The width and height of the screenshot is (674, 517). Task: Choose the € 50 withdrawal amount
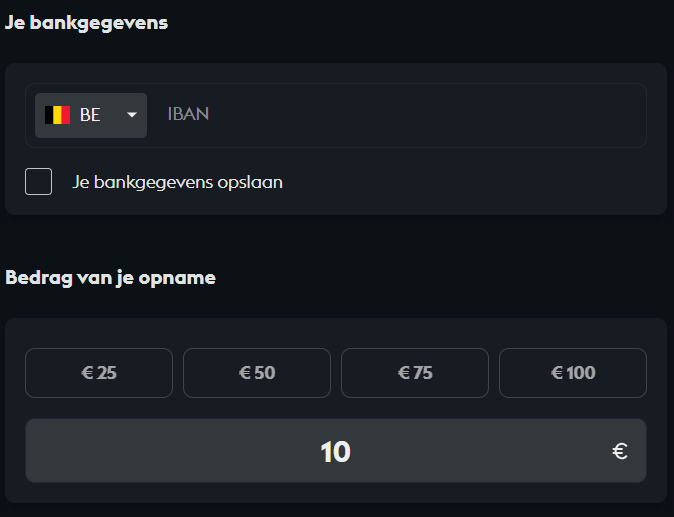[x=257, y=373]
